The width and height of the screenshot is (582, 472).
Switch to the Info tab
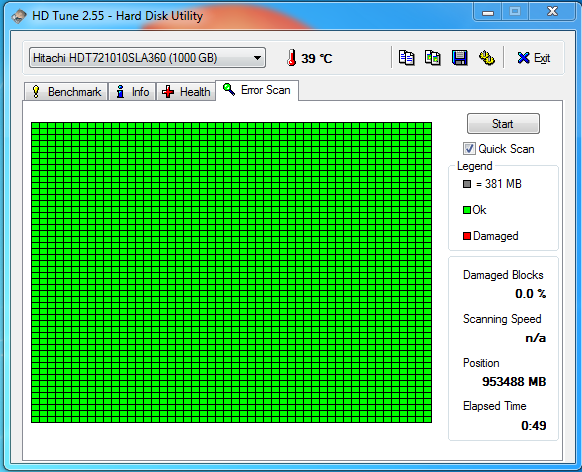pos(132,92)
